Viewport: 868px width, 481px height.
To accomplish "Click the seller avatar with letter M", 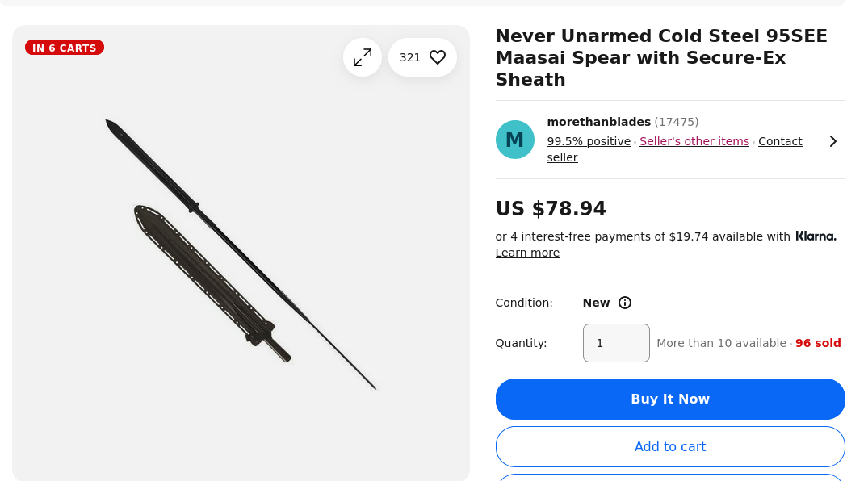I will [514, 140].
